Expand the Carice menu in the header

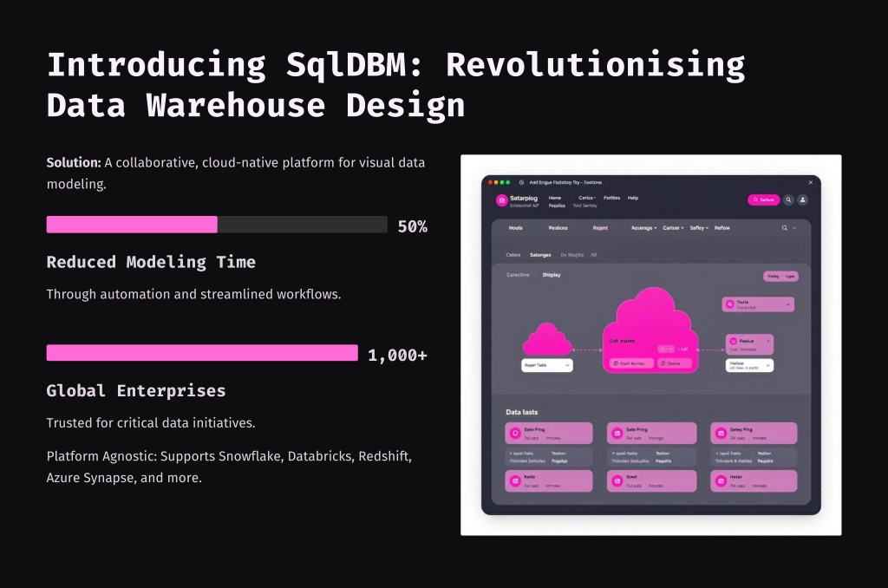[x=587, y=198]
